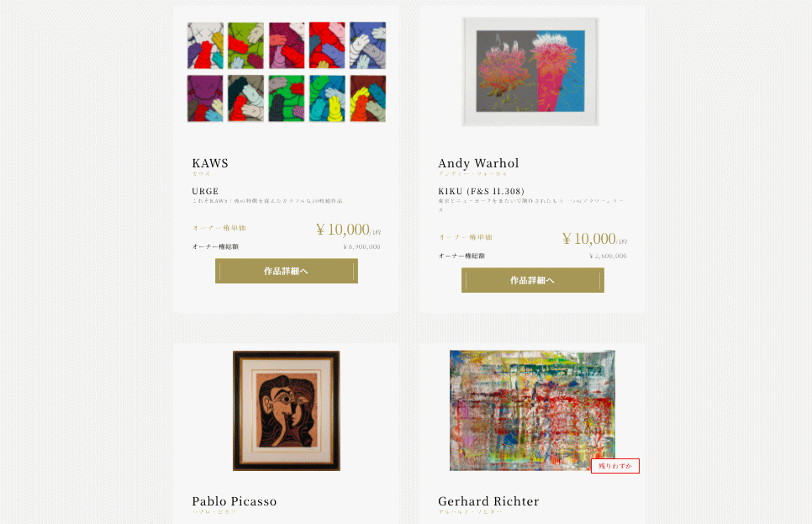The height and width of the screenshot is (524, 812).
Task: Select the URGE artwork title
Action: click(x=205, y=191)
